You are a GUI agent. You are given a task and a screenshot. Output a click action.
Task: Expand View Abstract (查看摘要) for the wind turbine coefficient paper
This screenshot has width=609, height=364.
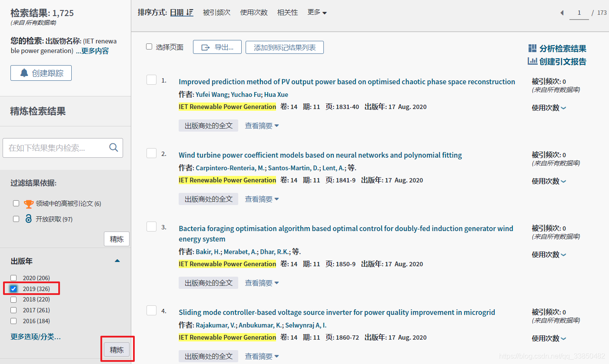(262, 199)
